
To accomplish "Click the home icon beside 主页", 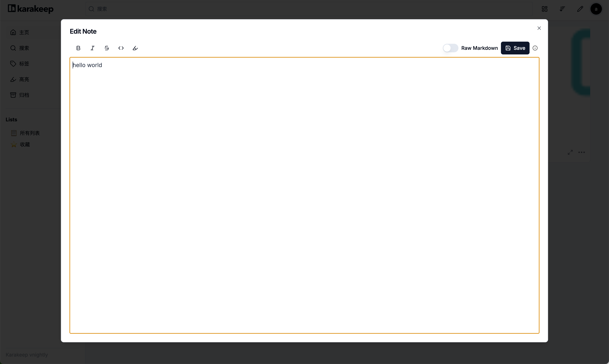I will pos(13,32).
